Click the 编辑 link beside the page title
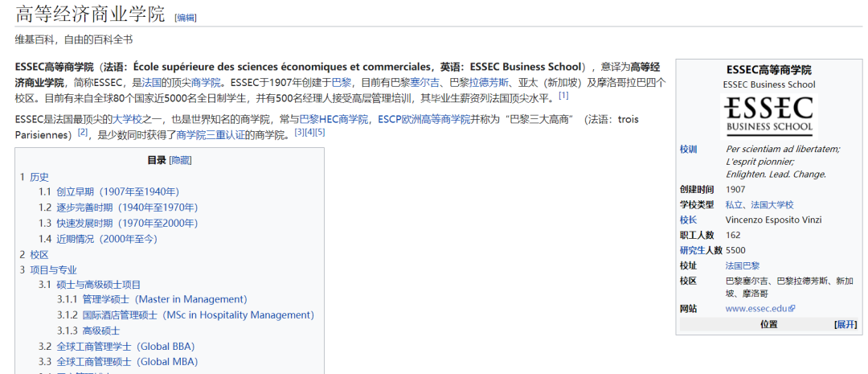Screen dimensions: 868x374 [186, 18]
